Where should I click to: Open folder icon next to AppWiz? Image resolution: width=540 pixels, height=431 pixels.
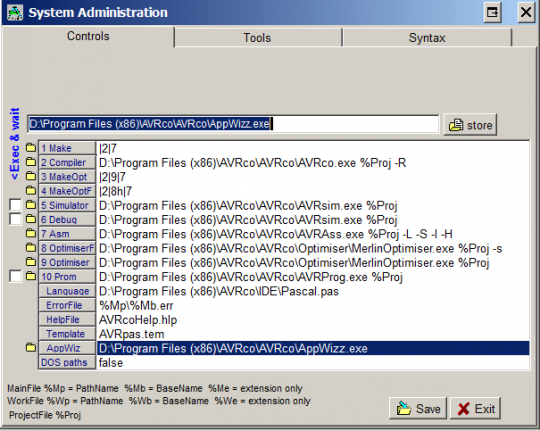[x=31, y=348]
